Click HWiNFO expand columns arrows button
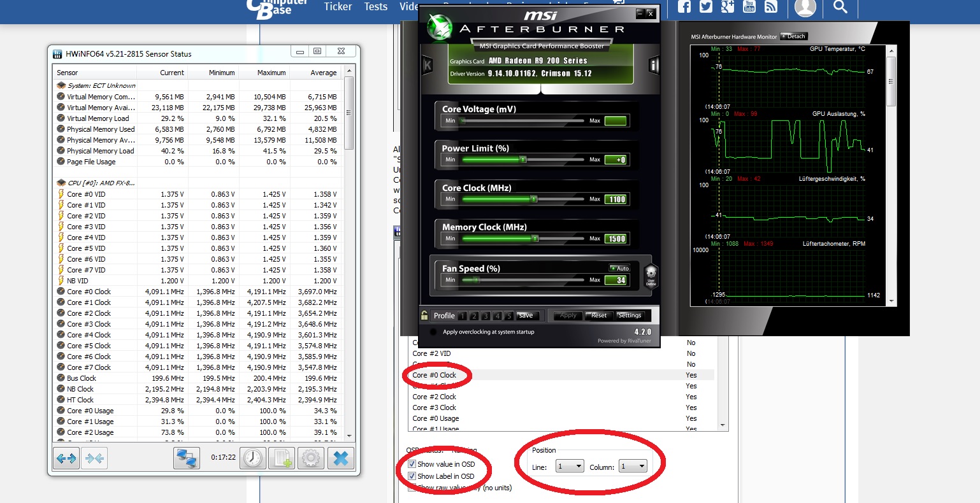 (x=66, y=458)
